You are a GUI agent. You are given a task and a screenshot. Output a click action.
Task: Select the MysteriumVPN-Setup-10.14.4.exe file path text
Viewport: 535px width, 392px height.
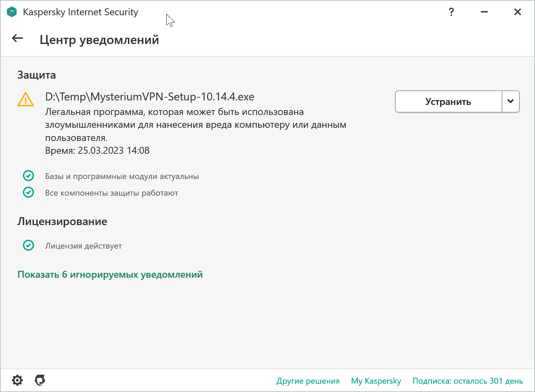150,97
